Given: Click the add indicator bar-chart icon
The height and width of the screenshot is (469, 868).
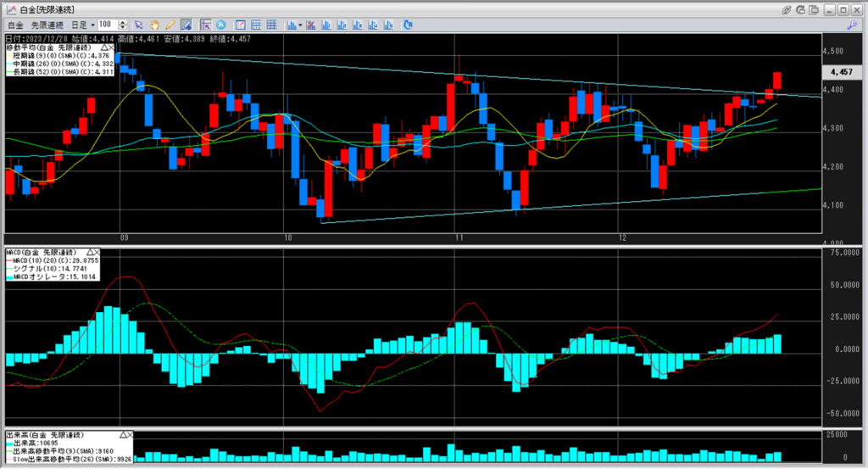Looking at the screenshot, I should point(292,25).
